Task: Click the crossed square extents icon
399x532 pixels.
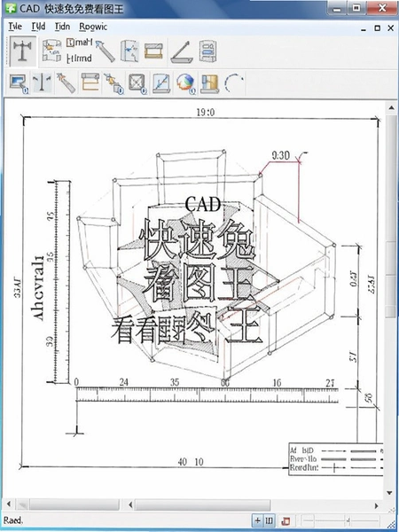Action: click(137, 83)
